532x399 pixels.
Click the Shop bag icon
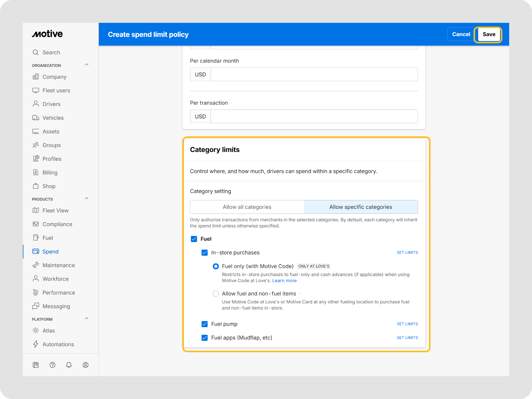tap(36, 186)
